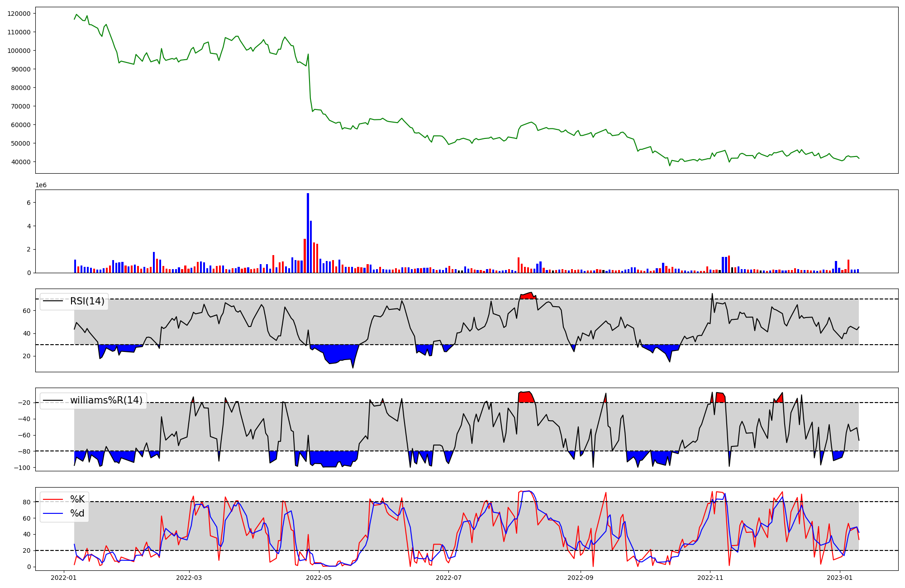
Task: Click the RSI(14) legend label
Action: 87,301
